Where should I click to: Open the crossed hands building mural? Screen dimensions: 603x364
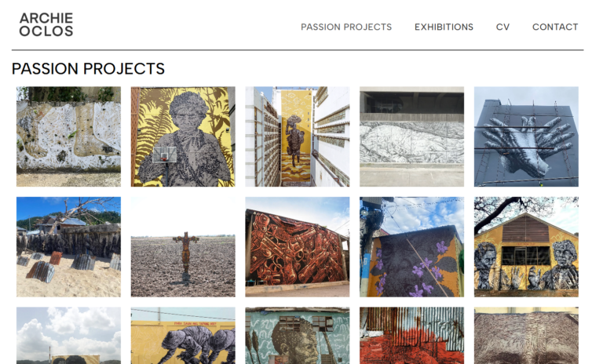(526, 136)
